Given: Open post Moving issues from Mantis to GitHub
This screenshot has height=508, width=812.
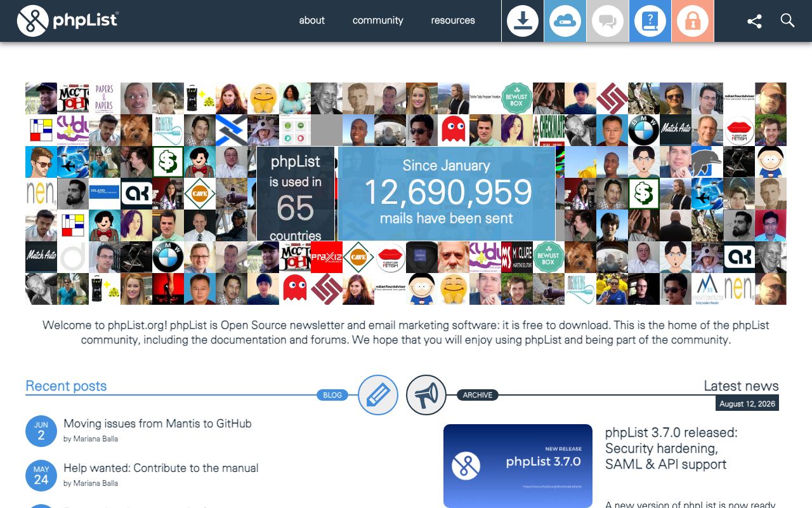Looking at the screenshot, I should pyautogui.click(x=157, y=424).
